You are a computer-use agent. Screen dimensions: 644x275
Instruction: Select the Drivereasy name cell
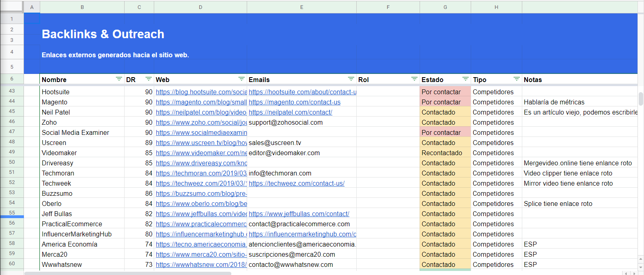[x=82, y=163]
